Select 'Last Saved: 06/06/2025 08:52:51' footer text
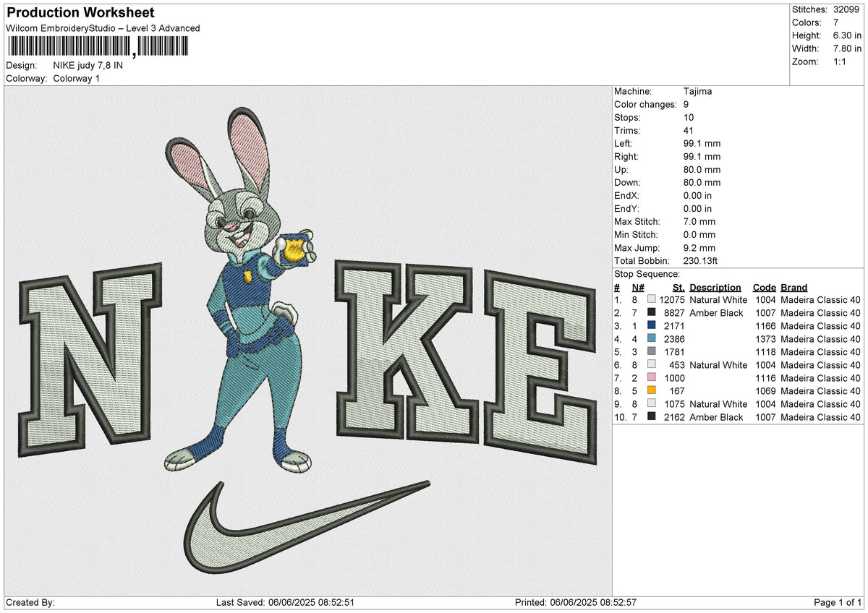The width and height of the screenshot is (868, 613). [x=285, y=602]
